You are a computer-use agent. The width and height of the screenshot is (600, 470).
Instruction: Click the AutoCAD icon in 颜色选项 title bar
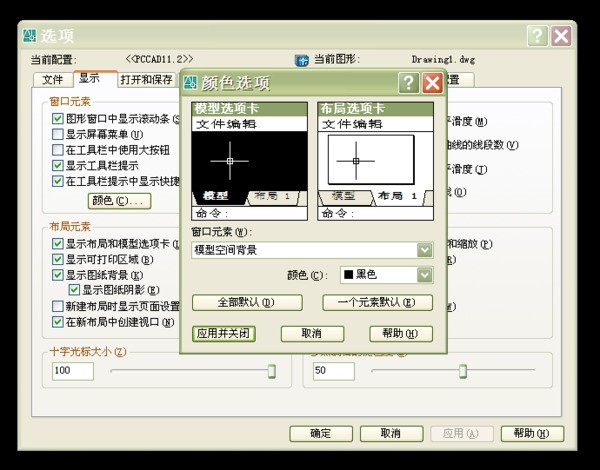pos(191,83)
